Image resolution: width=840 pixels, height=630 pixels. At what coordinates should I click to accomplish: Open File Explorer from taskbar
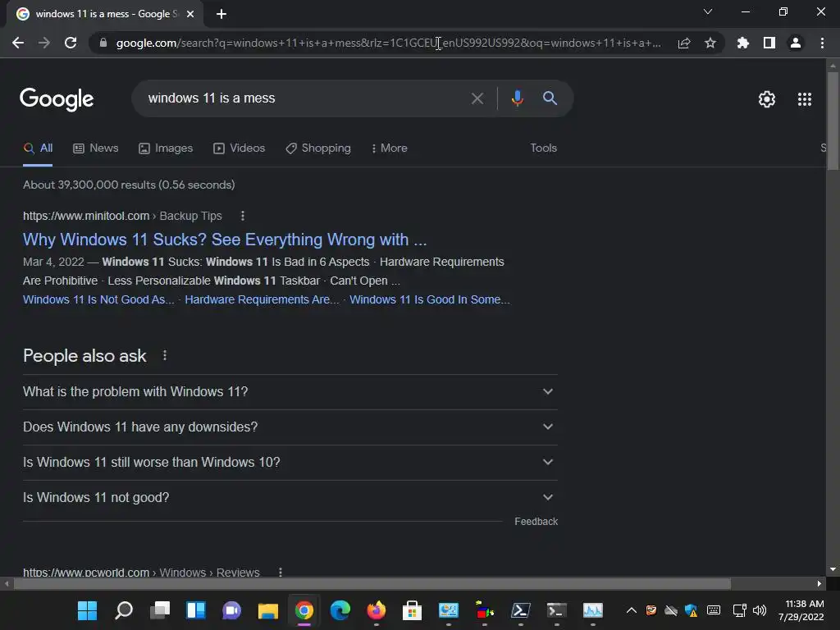268,610
